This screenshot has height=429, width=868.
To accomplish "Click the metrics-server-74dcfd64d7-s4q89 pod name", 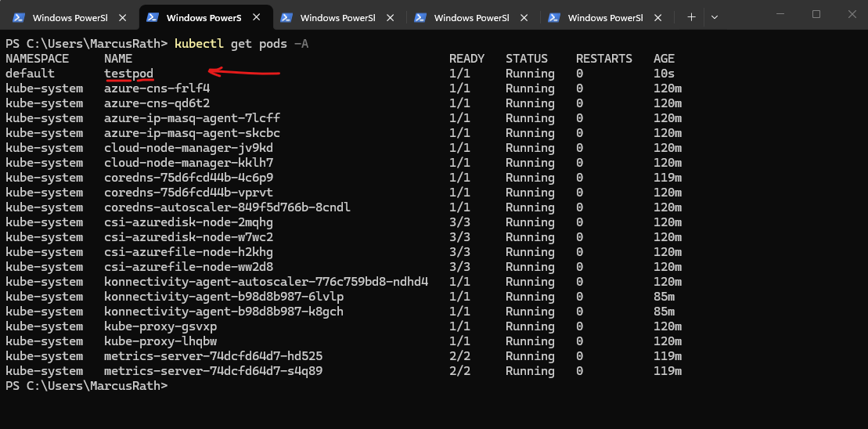I will tap(213, 371).
